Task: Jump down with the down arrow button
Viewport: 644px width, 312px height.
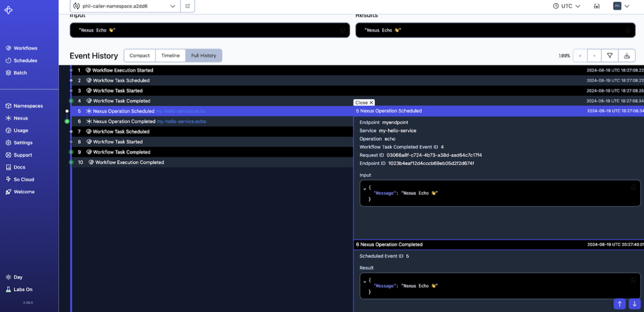Action: point(634,304)
